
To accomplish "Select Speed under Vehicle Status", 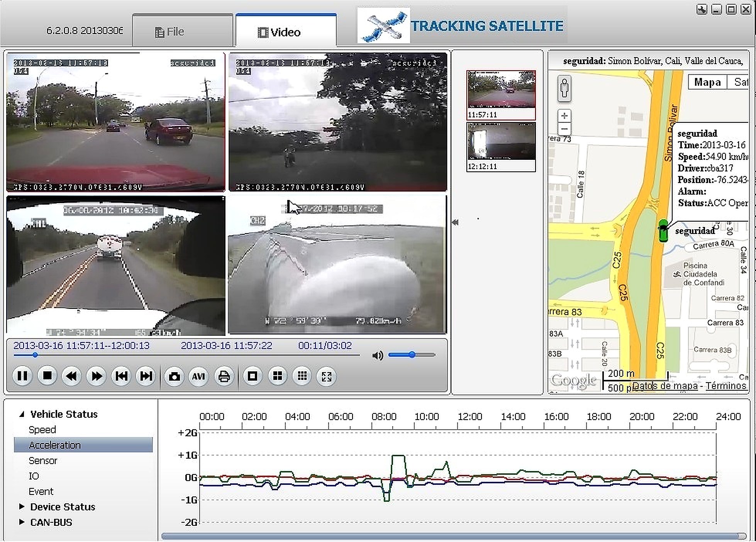I will [42, 430].
